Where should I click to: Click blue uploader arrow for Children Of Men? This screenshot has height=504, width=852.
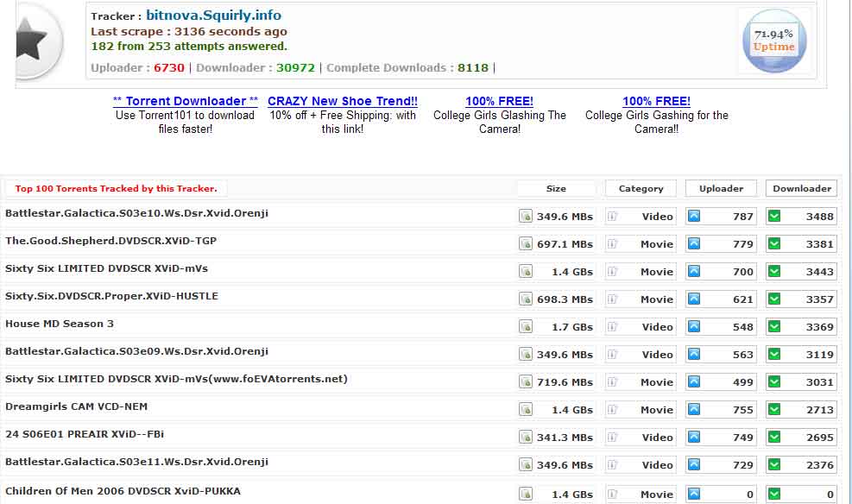point(694,494)
